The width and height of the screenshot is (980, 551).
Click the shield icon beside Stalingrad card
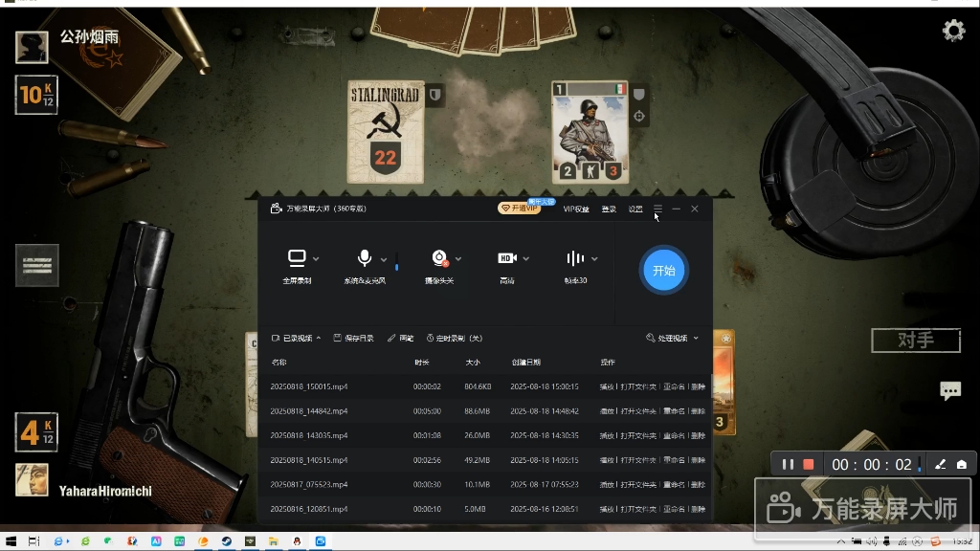435,95
